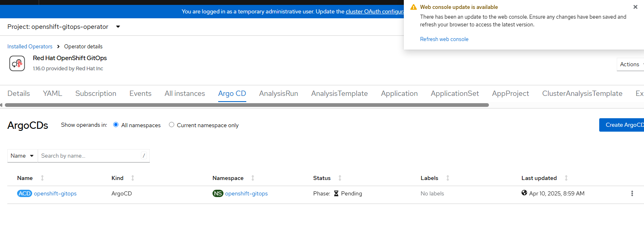644x245 pixels.
Task: Click the No labels cell
Action: tap(432, 193)
